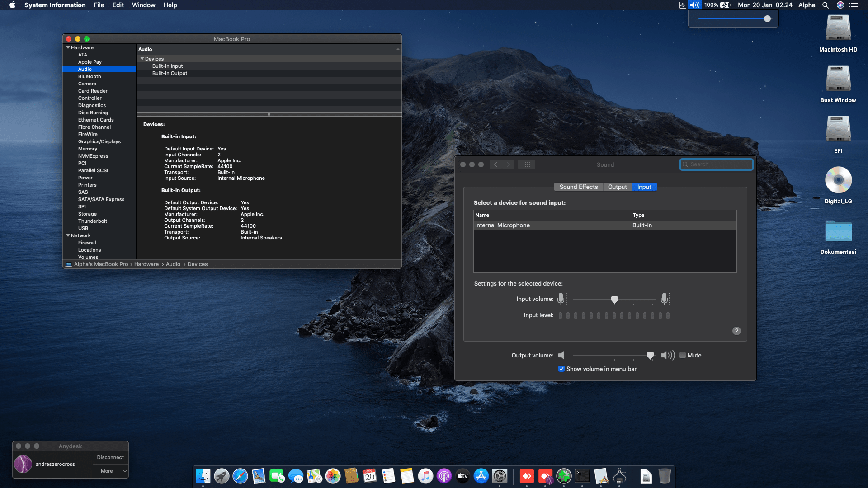
Task: Open the More dropdown in Anydesk
Action: 111,471
